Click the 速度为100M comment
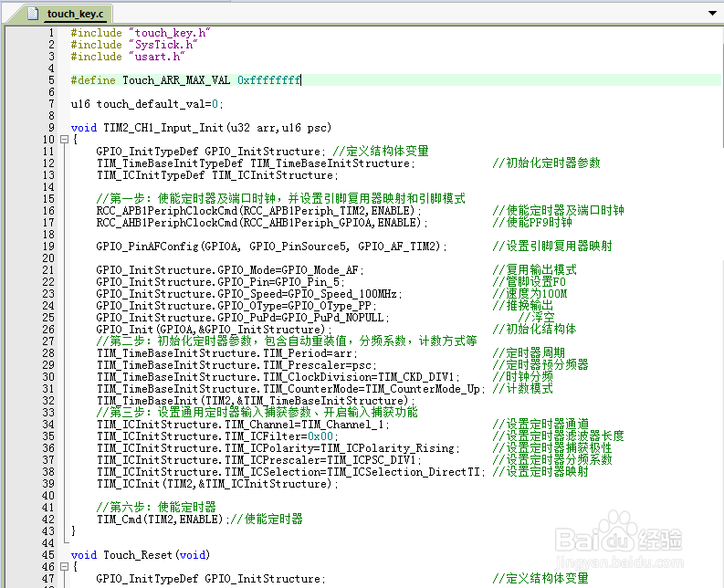724x588 pixels. [530, 294]
